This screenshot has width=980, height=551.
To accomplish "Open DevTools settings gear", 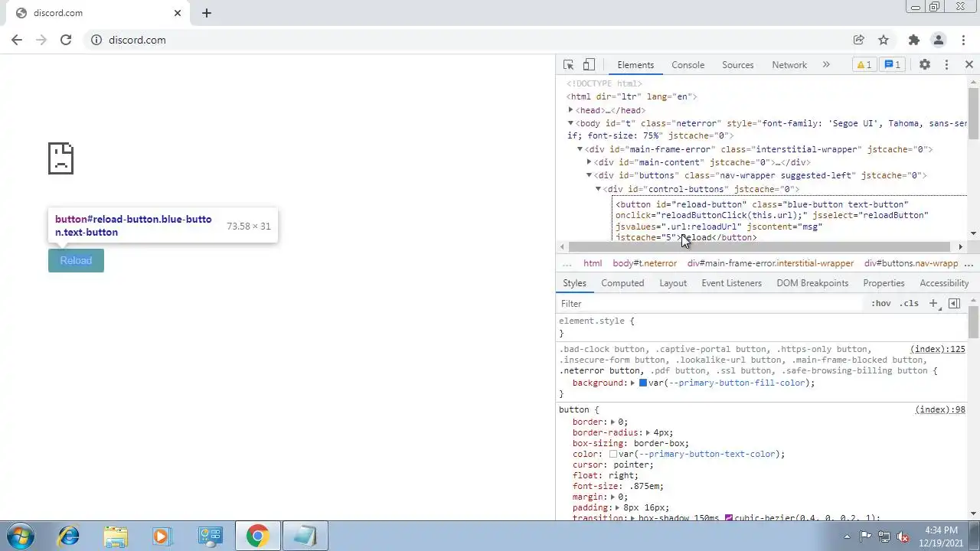I will (925, 65).
